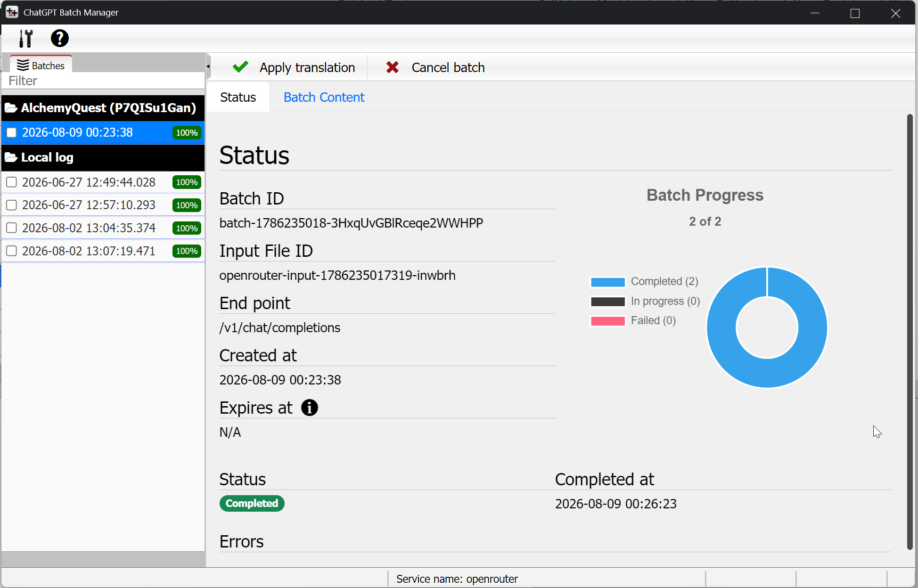
Task: Open the help question mark icon
Action: pyautogui.click(x=60, y=38)
